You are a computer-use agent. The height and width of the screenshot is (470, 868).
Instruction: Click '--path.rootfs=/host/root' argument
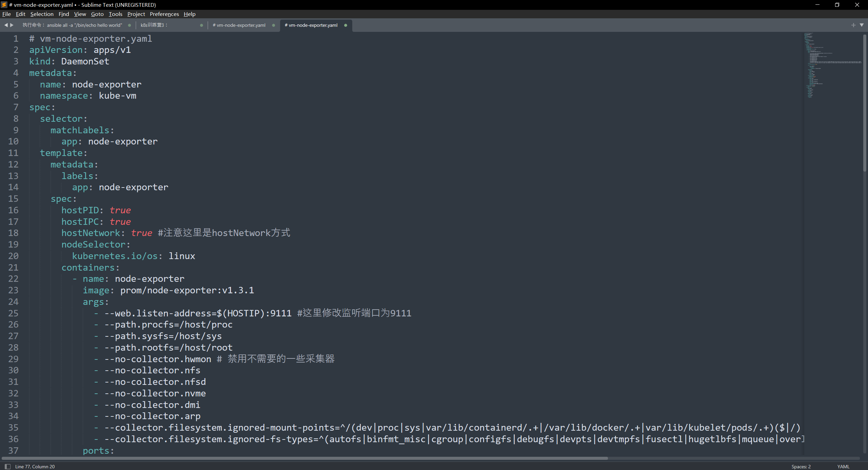[169, 348]
